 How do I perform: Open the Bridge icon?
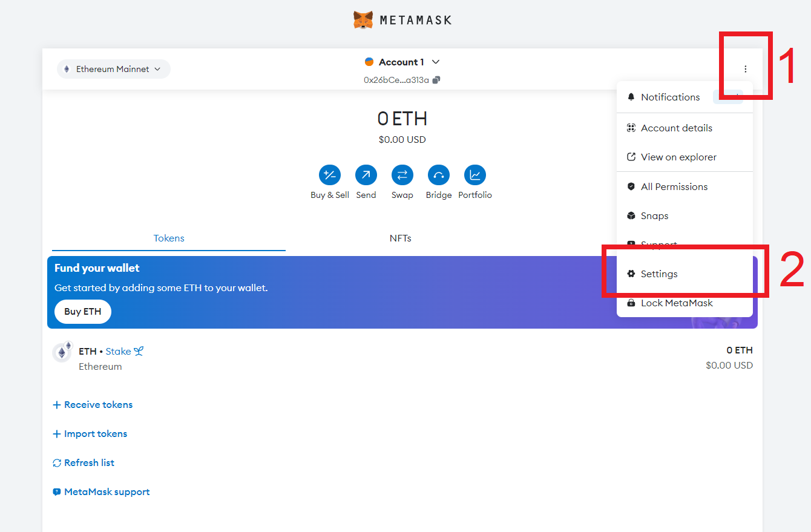pos(439,176)
